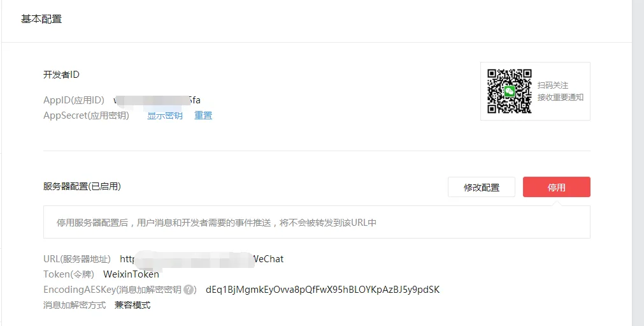This screenshot has width=644, height=326.
Task: Click the 基本配置 page heading
Action: (41, 19)
